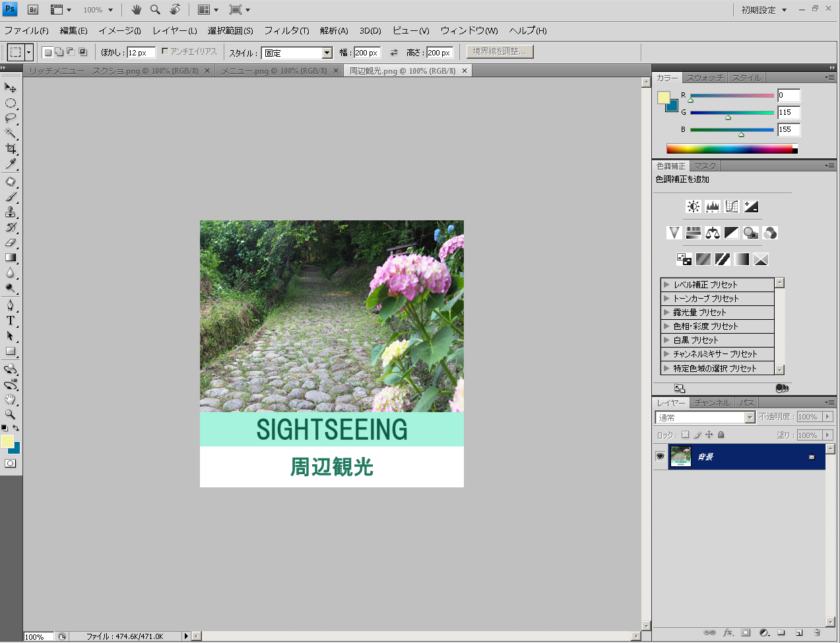The image size is (840, 643).
Task: Toggle visibility of the 背景 layer
Action: (x=660, y=456)
